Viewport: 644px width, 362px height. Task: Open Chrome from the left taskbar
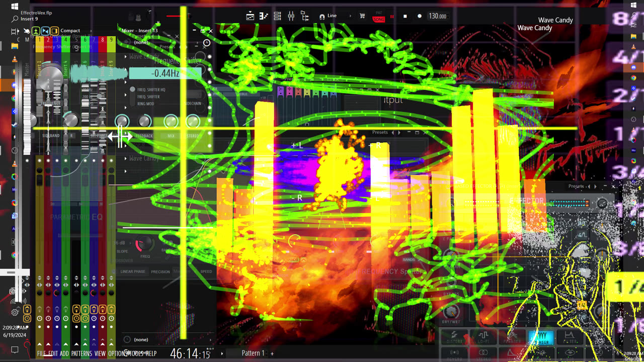coord(15,99)
